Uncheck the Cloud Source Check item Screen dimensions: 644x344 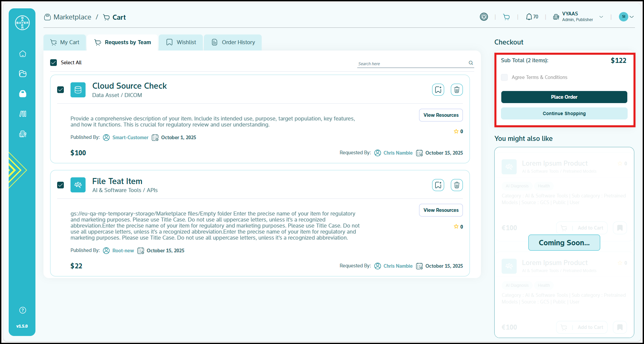click(x=60, y=90)
